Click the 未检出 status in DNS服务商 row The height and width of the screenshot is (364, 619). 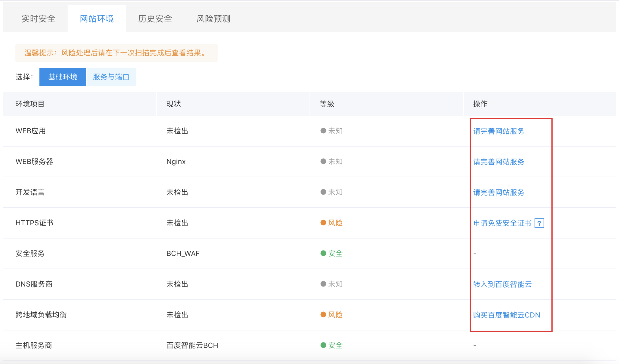(x=177, y=284)
